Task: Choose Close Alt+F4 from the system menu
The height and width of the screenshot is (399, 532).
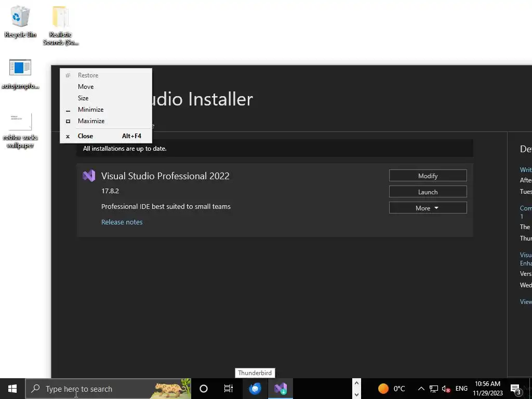Action: tap(106, 136)
